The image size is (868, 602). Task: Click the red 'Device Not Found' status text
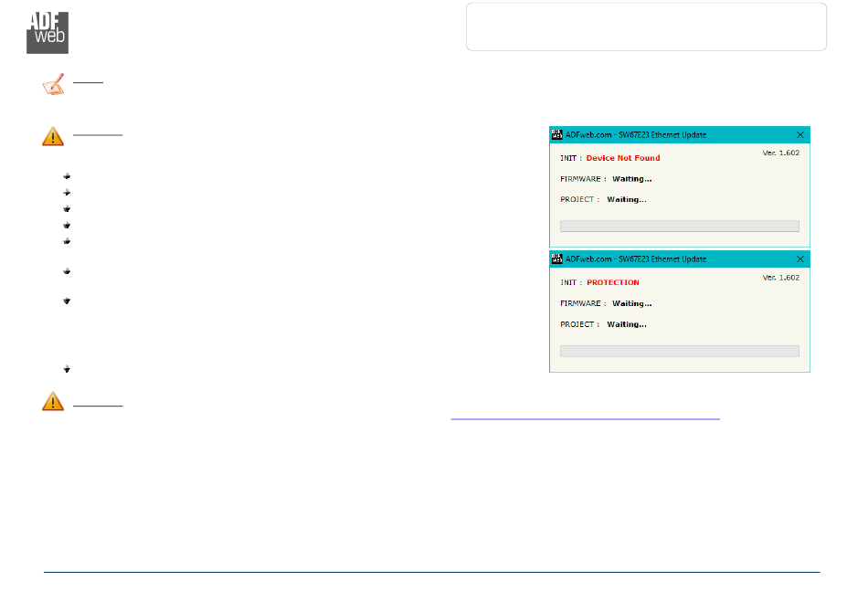point(623,158)
